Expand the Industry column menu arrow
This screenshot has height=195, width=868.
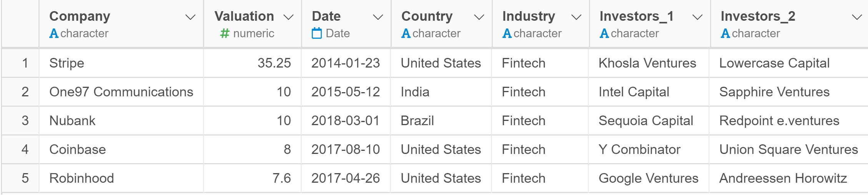coord(576,17)
